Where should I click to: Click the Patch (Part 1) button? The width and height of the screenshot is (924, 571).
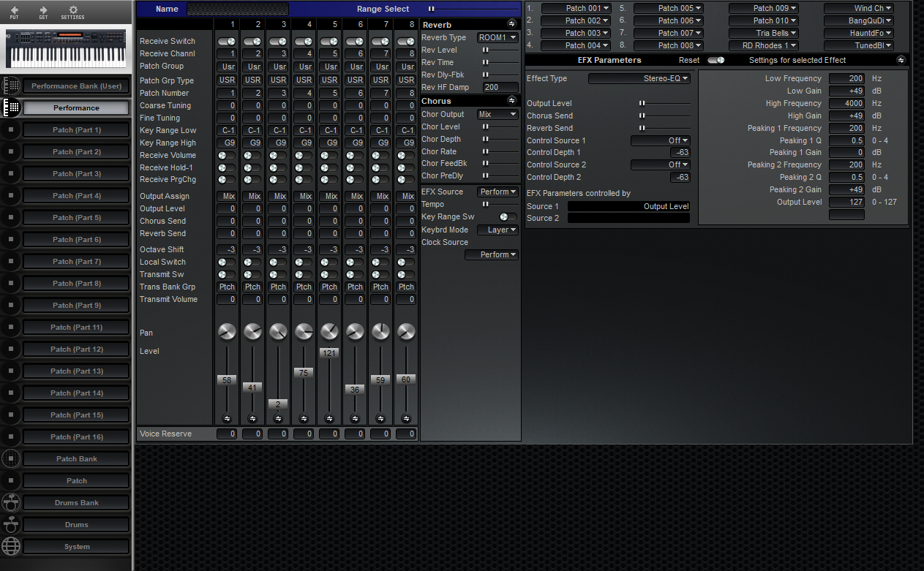click(x=75, y=129)
